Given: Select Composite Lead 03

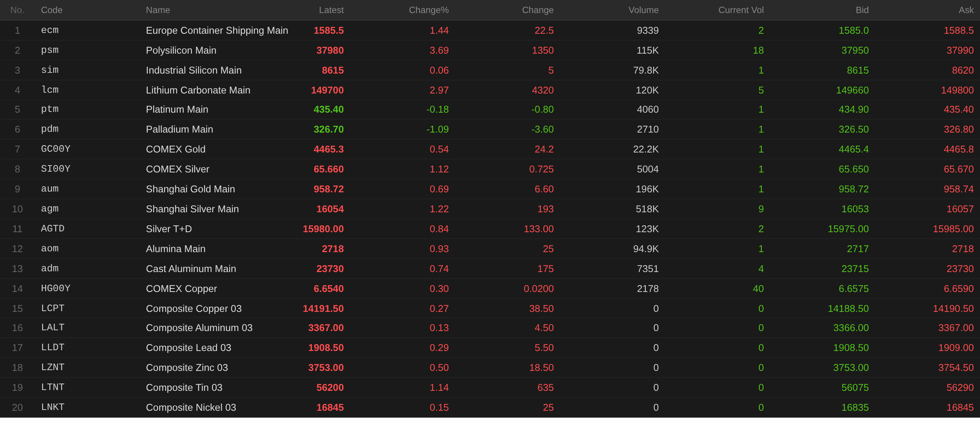Looking at the screenshot, I should click(x=490, y=348).
